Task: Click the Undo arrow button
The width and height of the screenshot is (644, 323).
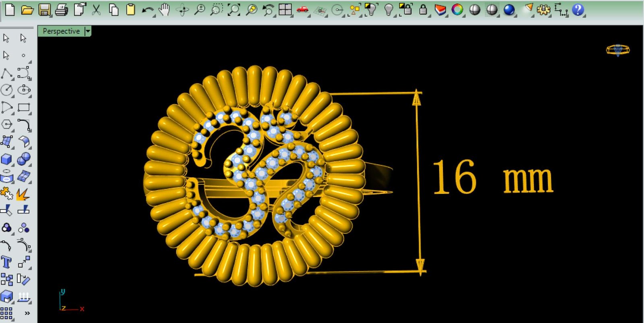Action: pyautogui.click(x=147, y=10)
